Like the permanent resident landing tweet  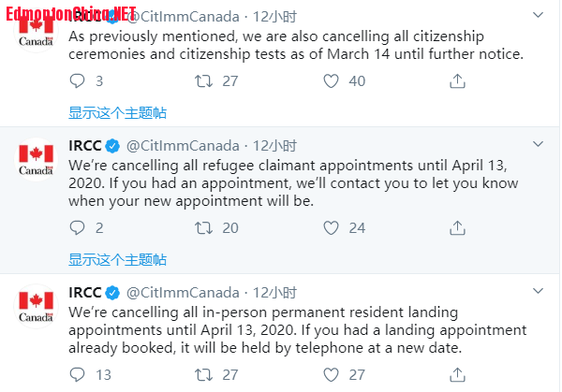[x=331, y=374]
